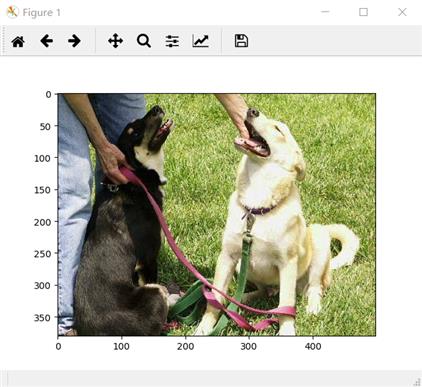Viewport: 422px width, 387px height.
Task: Go back to the previous view
Action: pos(46,41)
